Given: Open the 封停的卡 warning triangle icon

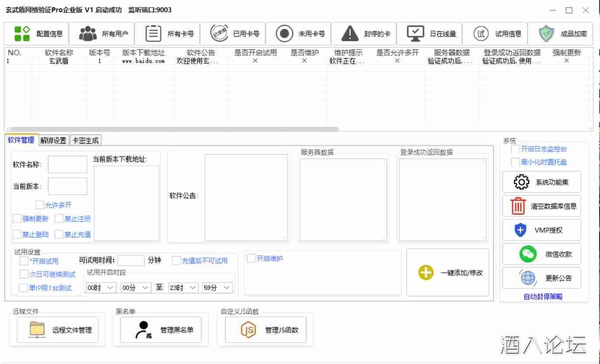Looking at the screenshot, I should (x=350, y=34).
